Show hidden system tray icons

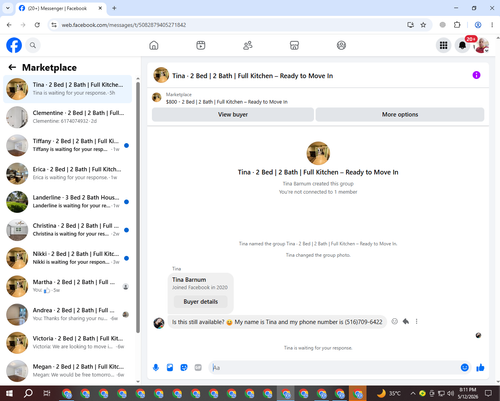point(413,394)
